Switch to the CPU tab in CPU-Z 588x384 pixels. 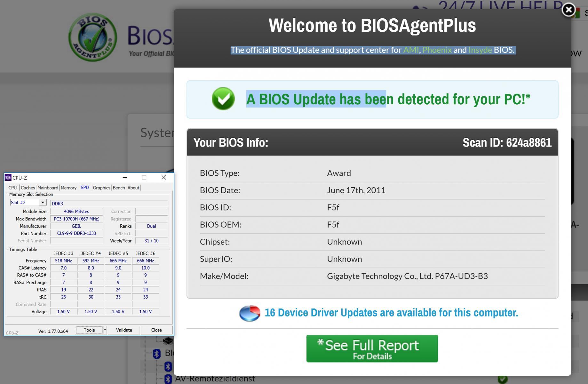[x=12, y=188]
